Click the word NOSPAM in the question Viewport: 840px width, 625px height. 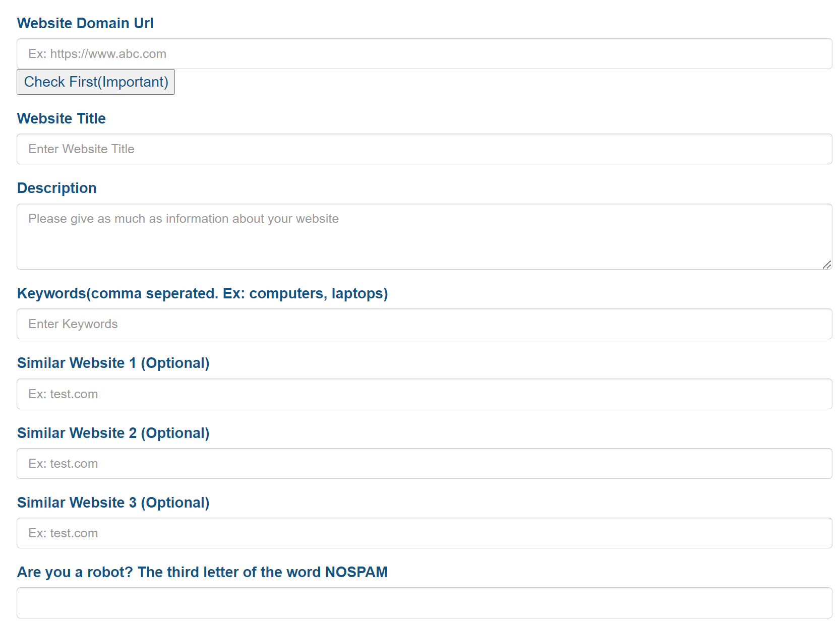coord(356,572)
